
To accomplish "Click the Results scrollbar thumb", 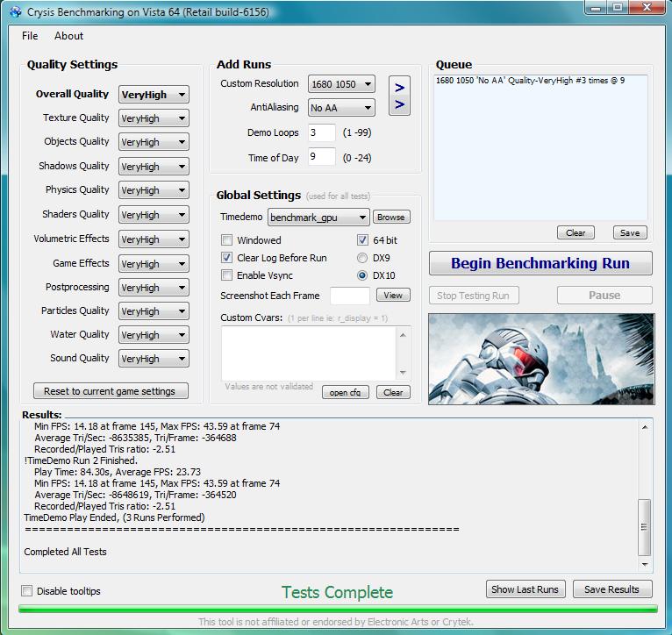I will (x=644, y=527).
